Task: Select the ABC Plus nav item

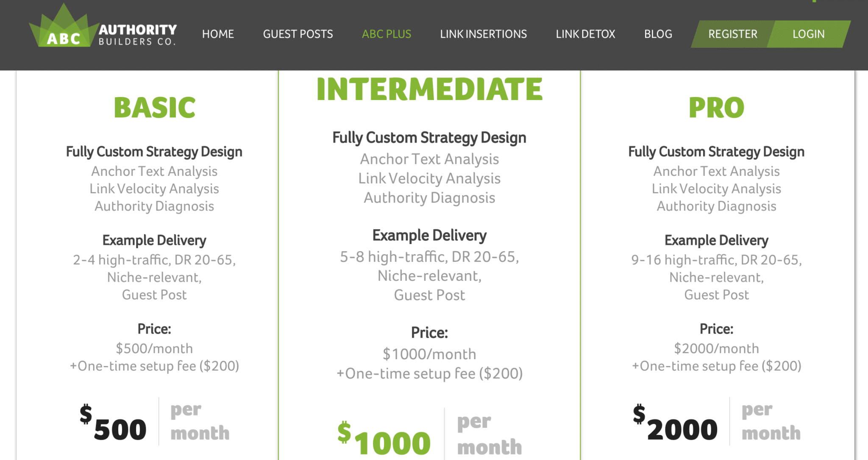Action: [387, 34]
